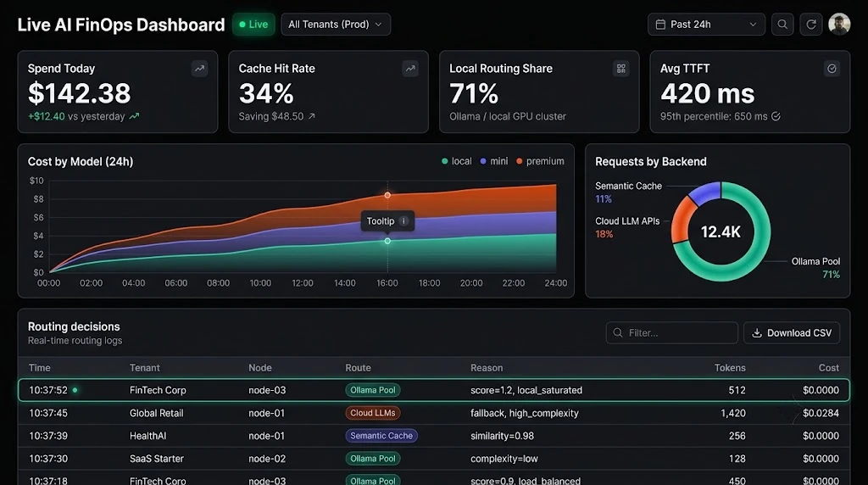This screenshot has width=868, height=485.
Task: Select the 10:37:52 time cell
Action: [48, 390]
